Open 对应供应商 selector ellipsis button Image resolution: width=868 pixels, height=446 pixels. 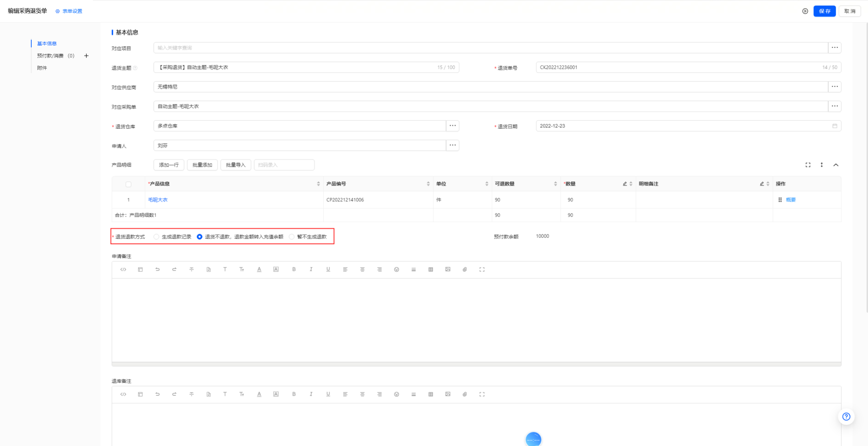(835, 87)
